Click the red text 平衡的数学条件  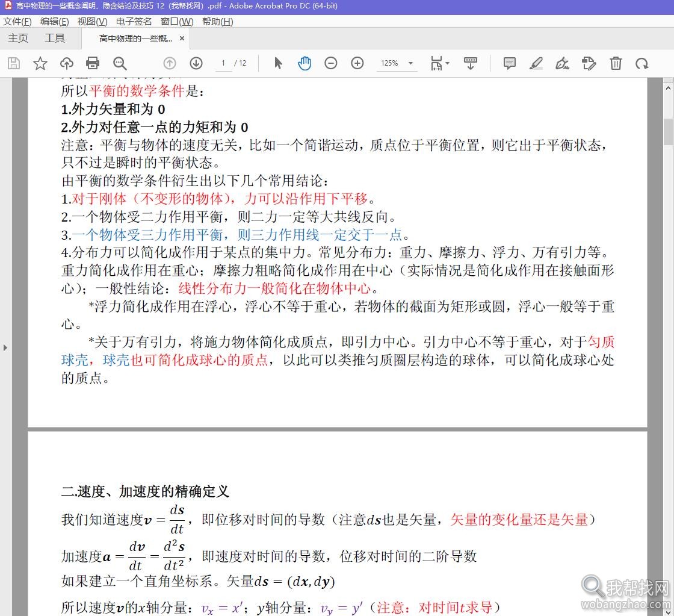137,91
